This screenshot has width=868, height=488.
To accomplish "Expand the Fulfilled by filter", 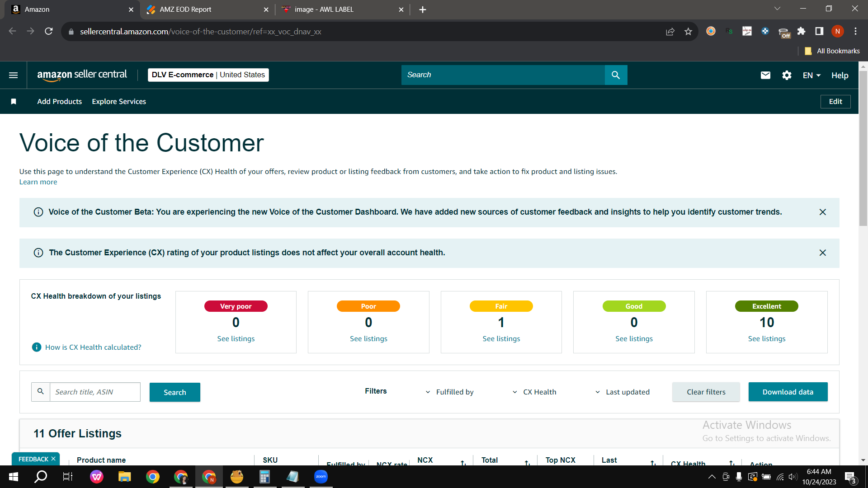I will pos(450,392).
